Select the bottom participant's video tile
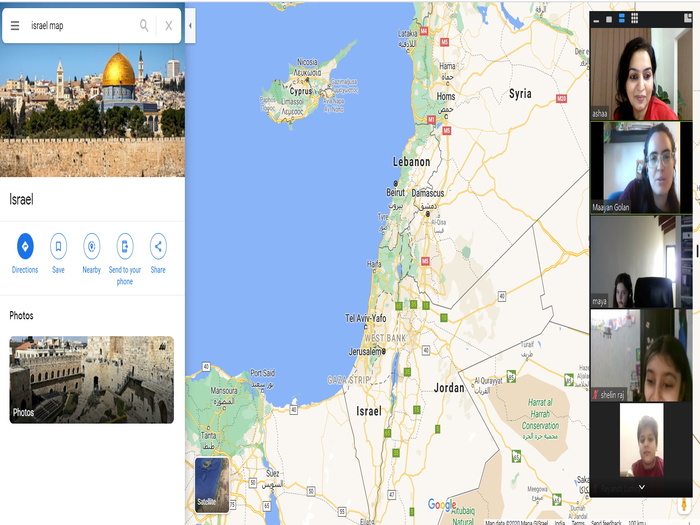This screenshot has width=700, height=525. coord(641,448)
